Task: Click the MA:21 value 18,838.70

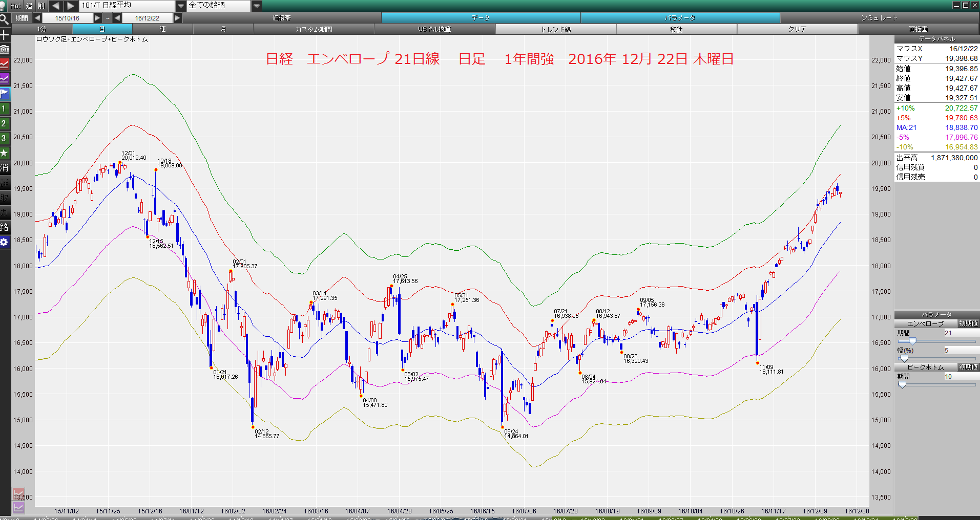Action: point(961,127)
